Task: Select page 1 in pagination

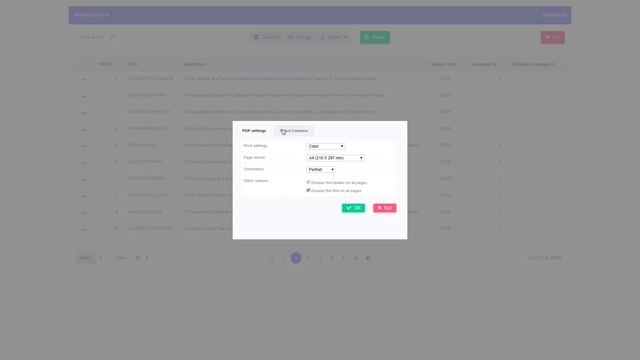Action: (x=296, y=258)
